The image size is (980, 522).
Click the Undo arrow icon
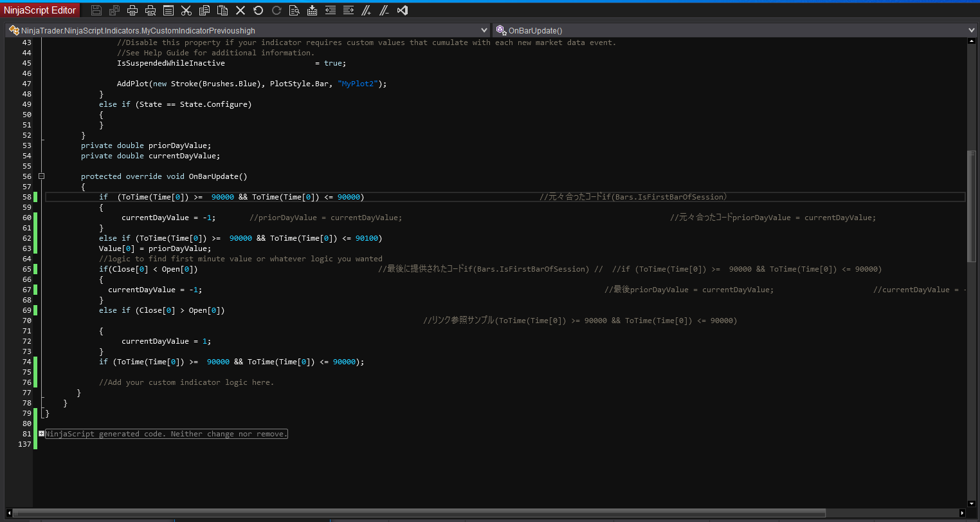coord(259,10)
